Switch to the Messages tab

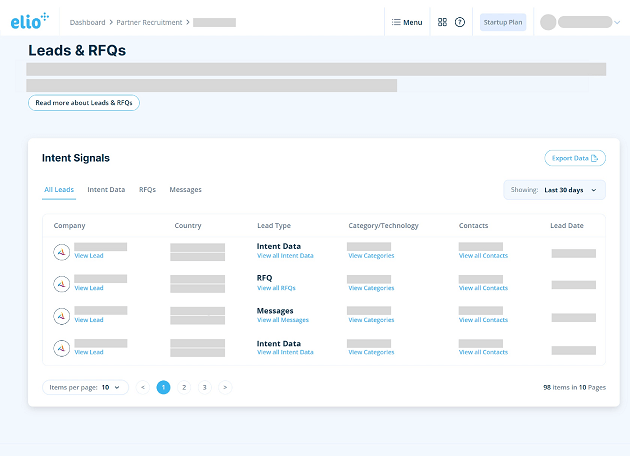click(185, 190)
